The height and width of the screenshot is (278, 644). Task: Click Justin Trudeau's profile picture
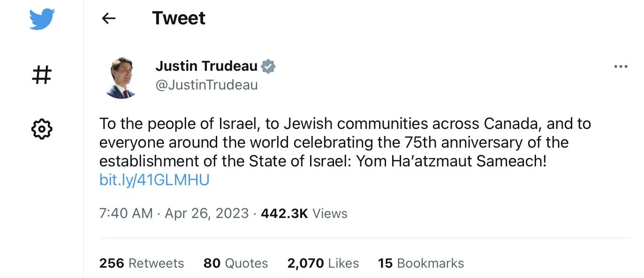[x=121, y=77]
